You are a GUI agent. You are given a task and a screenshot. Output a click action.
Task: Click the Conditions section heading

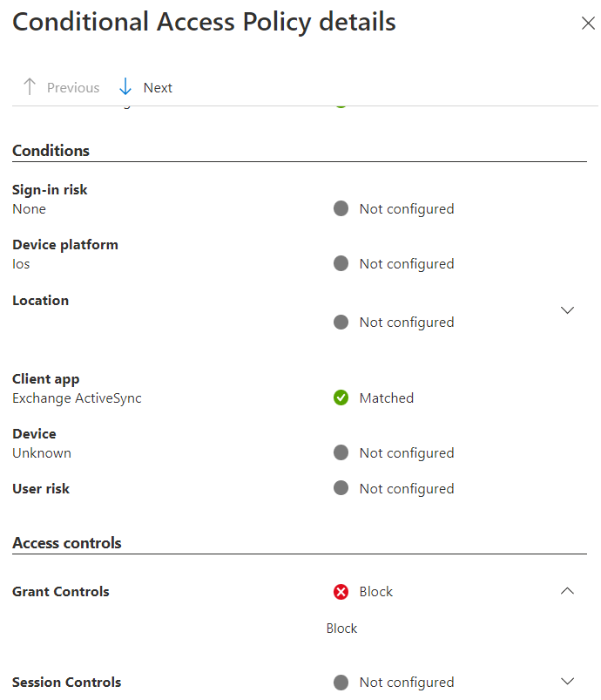pos(51,150)
